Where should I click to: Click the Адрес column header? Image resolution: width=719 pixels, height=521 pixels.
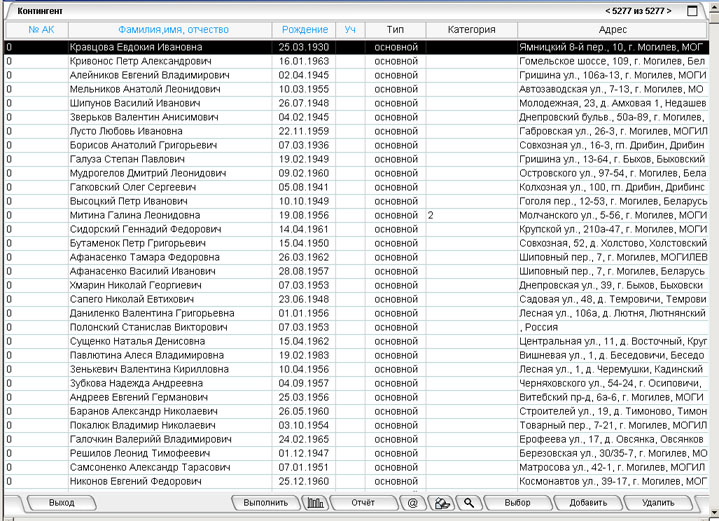tap(613, 30)
